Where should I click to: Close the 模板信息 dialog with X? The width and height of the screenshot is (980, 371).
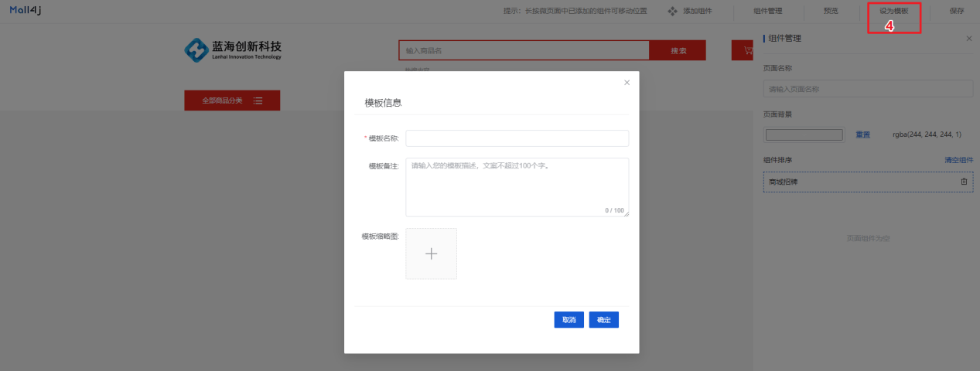[627, 82]
